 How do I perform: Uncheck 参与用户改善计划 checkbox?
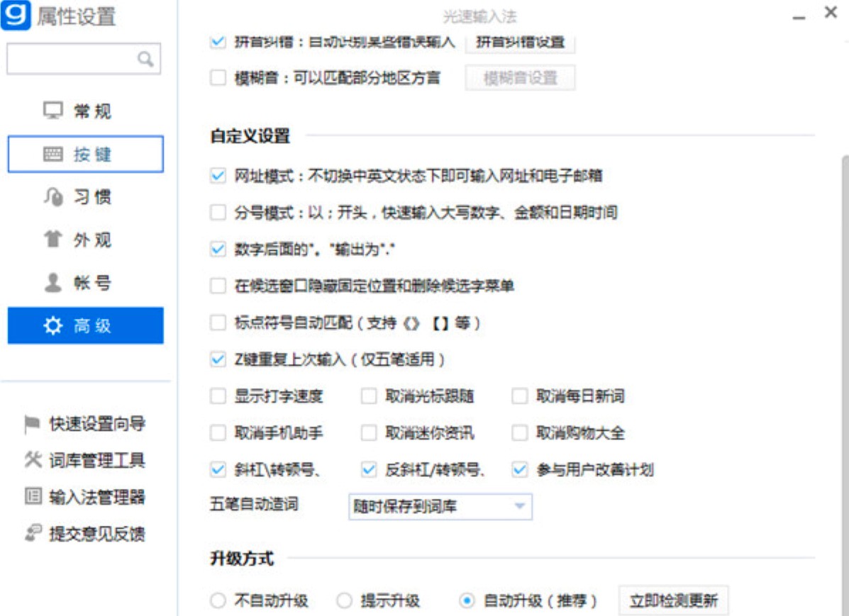(520, 469)
